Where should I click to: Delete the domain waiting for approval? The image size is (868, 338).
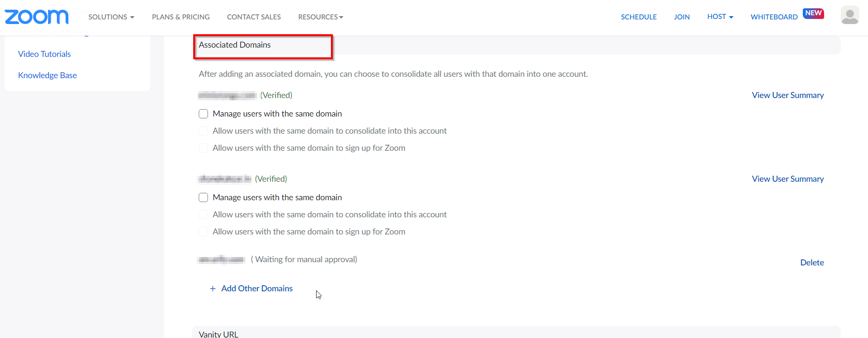(x=812, y=263)
